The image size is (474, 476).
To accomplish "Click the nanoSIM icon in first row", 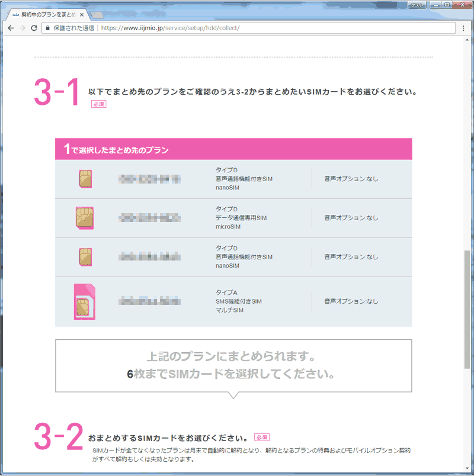I will [85, 179].
